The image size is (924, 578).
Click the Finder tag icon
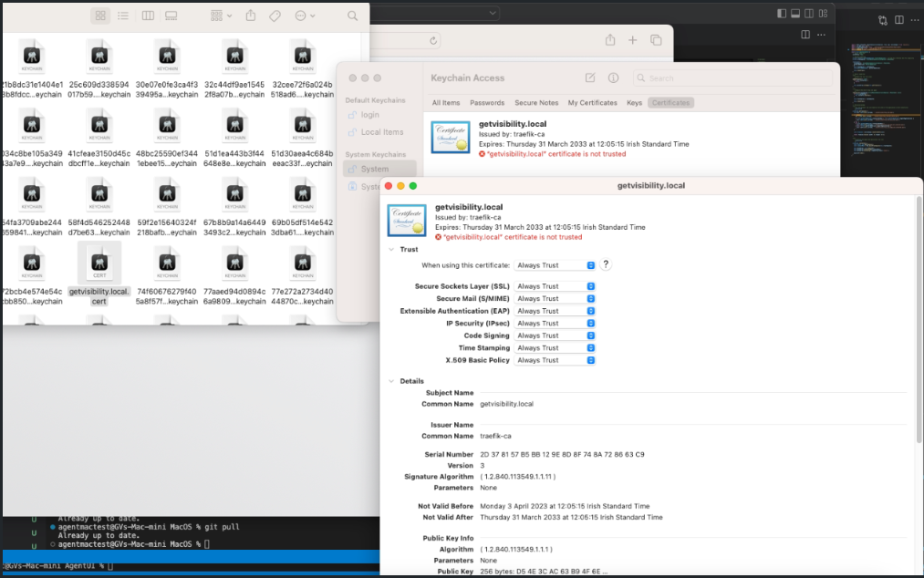275,16
